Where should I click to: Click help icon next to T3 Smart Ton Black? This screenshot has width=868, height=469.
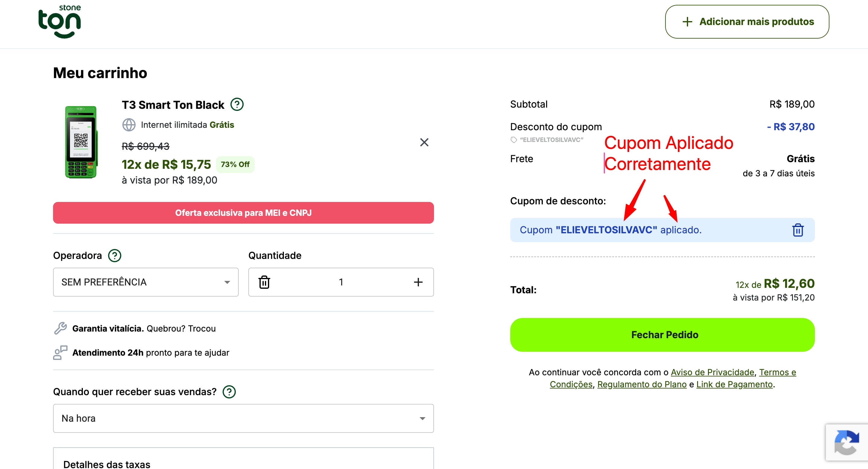pyautogui.click(x=237, y=105)
